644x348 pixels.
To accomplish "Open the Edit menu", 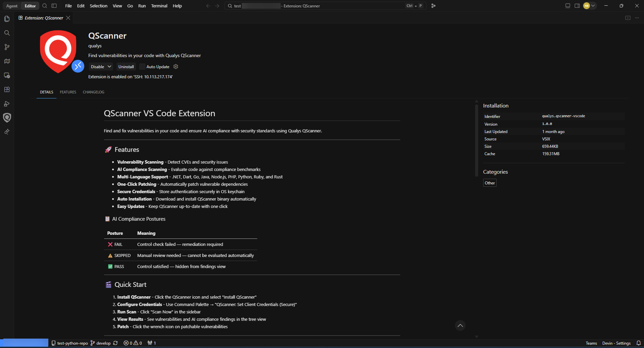I will click(81, 6).
